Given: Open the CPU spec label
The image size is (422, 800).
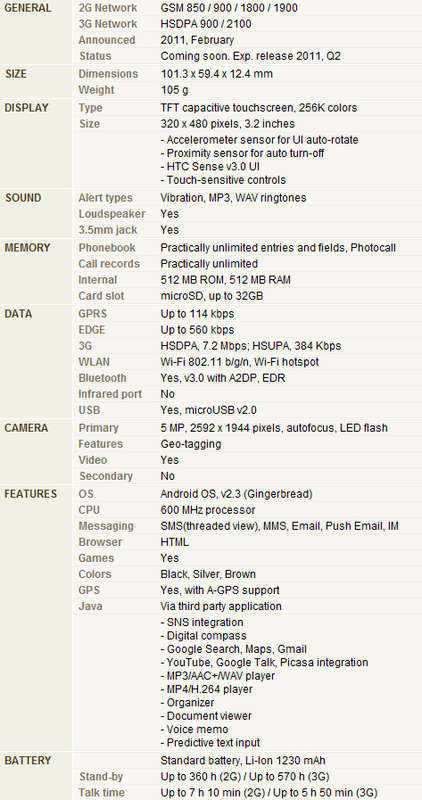Looking at the screenshot, I should tap(89, 510).
